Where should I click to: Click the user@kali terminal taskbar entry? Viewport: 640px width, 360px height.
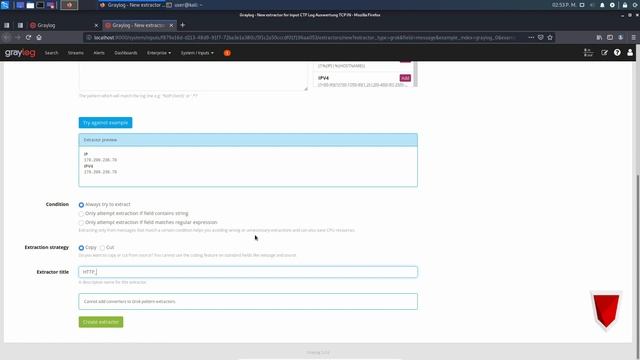click(x=184, y=5)
